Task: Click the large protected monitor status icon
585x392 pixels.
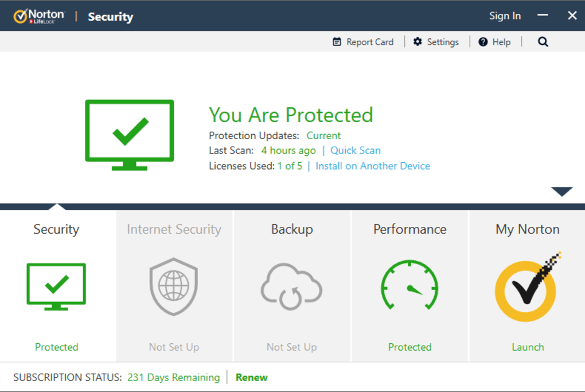Action: (x=130, y=135)
